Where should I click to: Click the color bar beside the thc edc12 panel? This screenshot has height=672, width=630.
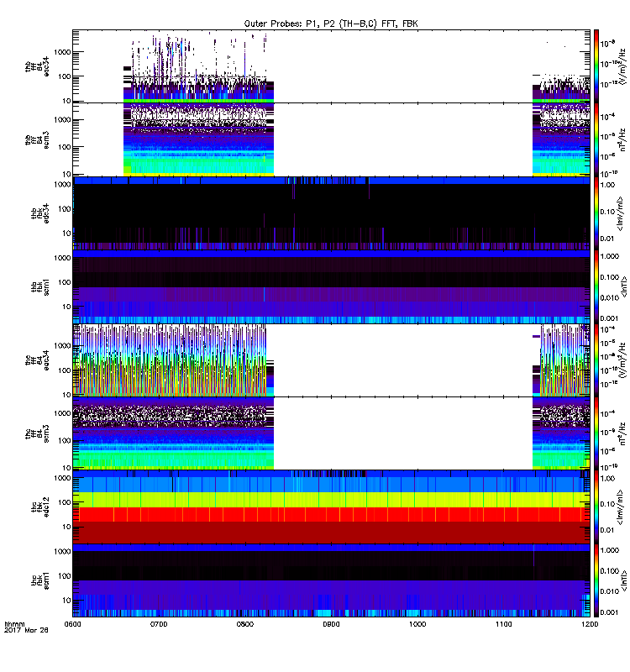(596, 507)
